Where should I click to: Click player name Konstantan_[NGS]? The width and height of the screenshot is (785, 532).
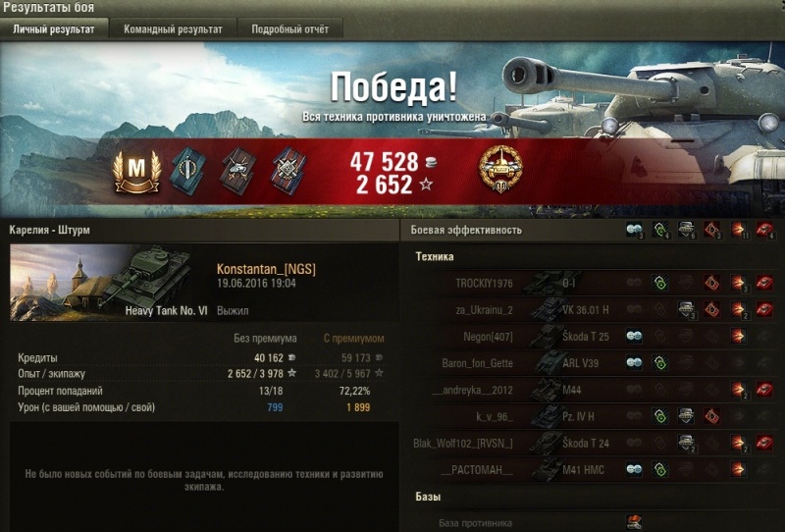coord(266,269)
